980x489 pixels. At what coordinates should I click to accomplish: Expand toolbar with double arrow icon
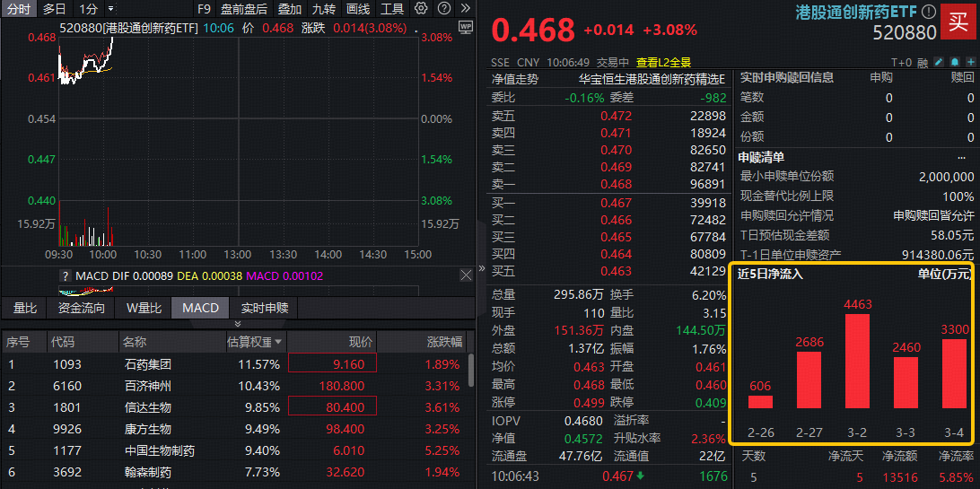coord(464,9)
